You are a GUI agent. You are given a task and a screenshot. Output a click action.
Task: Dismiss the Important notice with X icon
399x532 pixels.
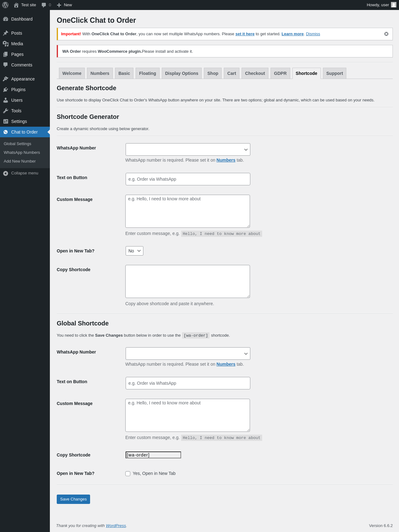[x=386, y=34]
